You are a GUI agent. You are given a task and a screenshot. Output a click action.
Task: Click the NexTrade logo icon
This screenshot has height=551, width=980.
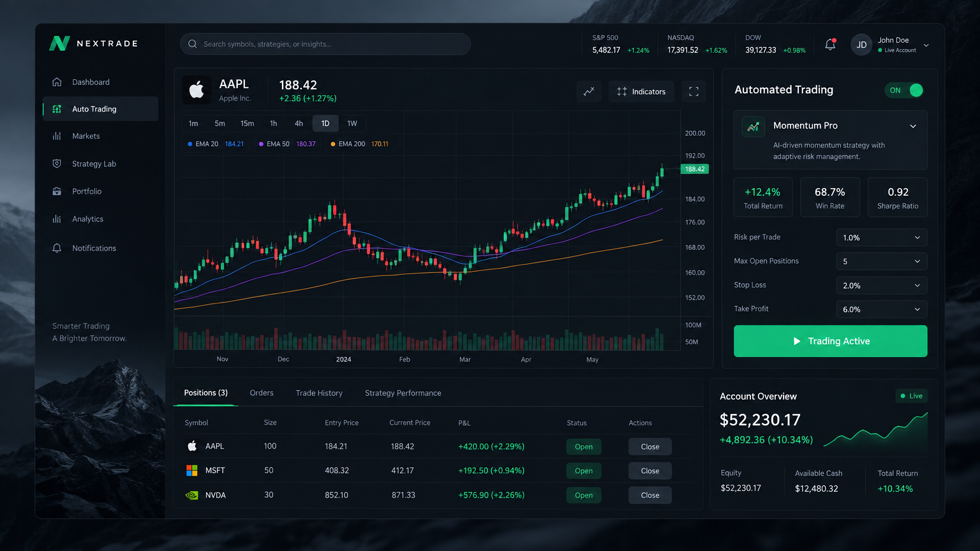(59, 43)
